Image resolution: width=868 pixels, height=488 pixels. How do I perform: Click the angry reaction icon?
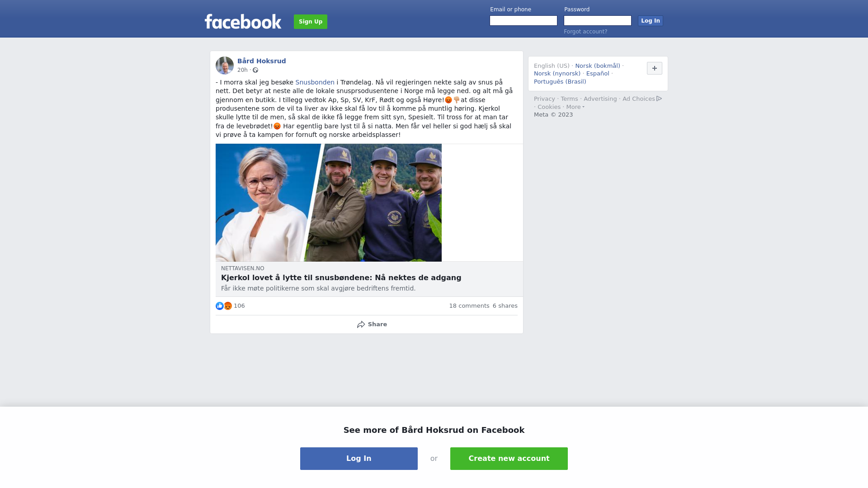pyautogui.click(x=228, y=306)
